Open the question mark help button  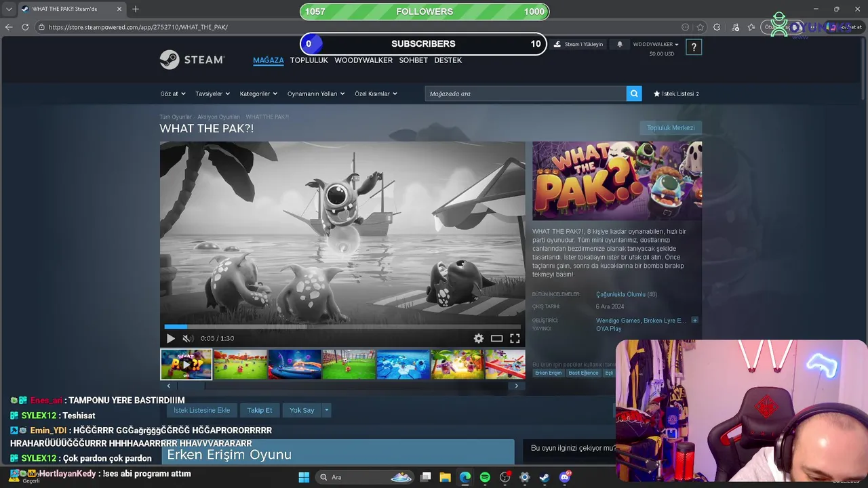pyautogui.click(x=693, y=47)
